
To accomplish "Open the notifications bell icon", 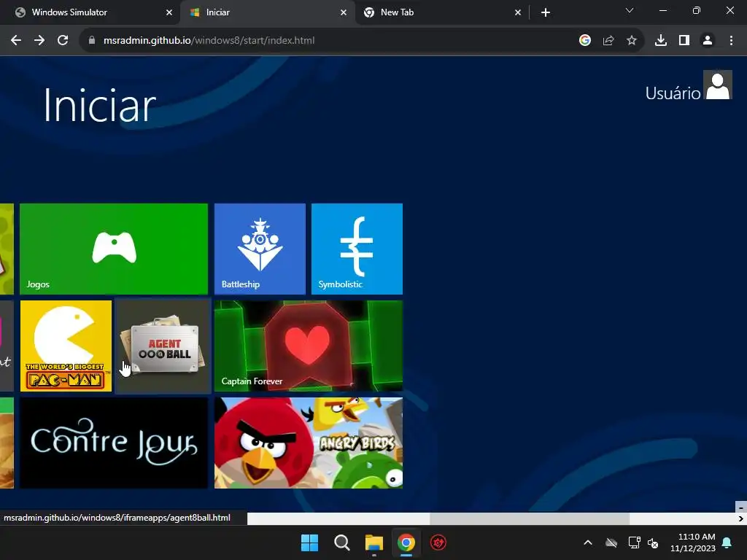I will [727, 542].
